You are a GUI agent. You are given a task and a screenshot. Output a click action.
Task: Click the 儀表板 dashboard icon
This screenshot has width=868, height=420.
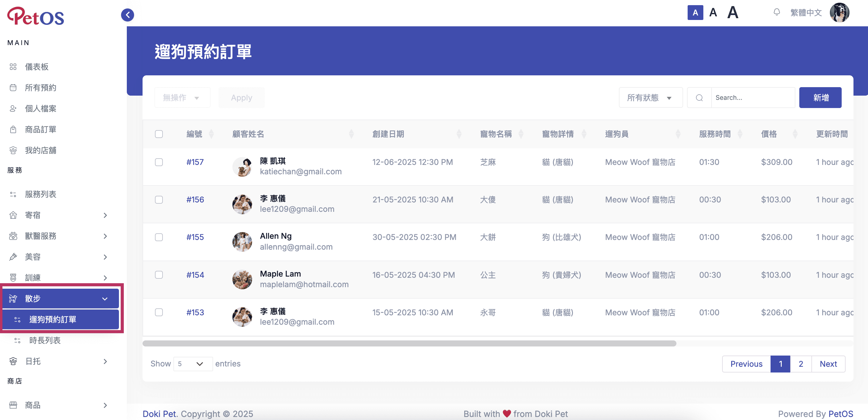[x=13, y=67]
